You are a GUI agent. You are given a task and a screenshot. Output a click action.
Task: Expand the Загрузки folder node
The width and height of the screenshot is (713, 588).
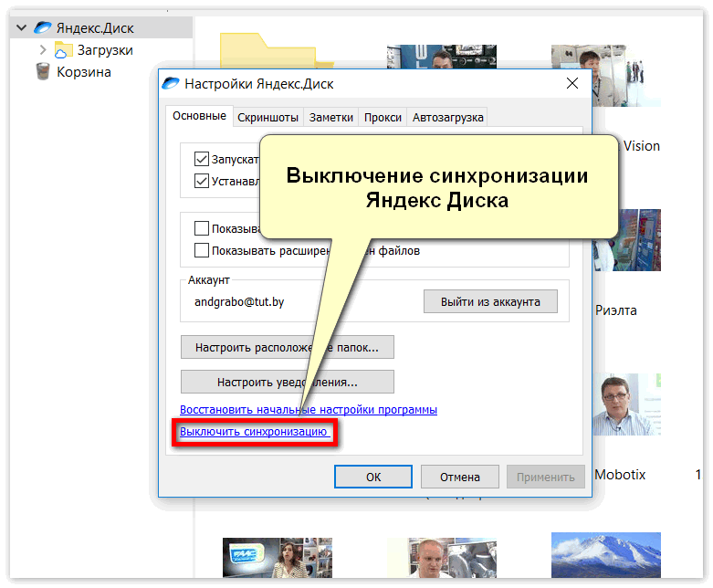coord(43,49)
